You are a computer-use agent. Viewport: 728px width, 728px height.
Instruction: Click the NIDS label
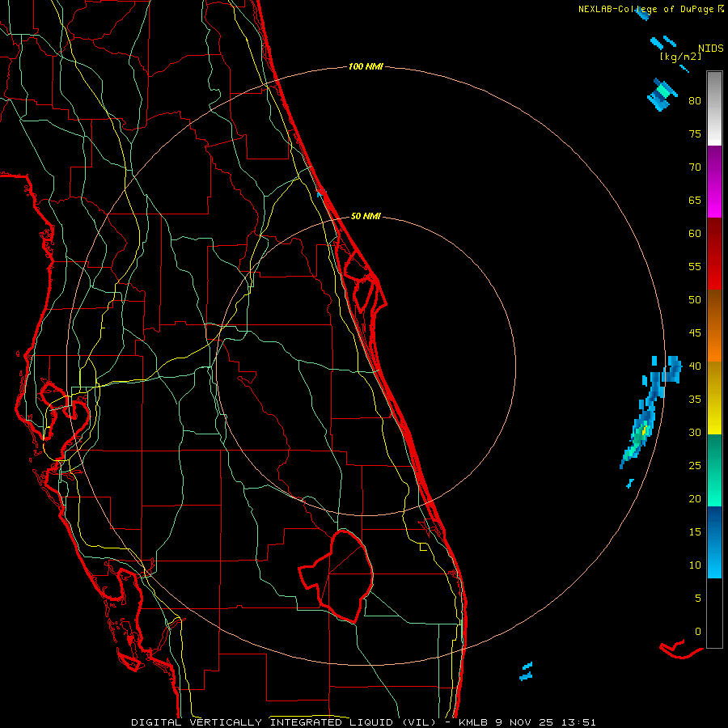pyautogui.click(x=710, y=48)
